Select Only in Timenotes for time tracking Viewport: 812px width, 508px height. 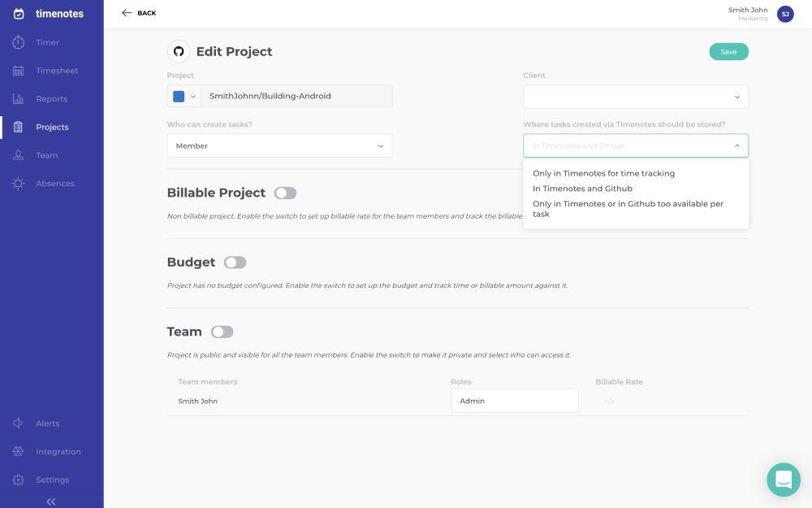tap(603, 174)
